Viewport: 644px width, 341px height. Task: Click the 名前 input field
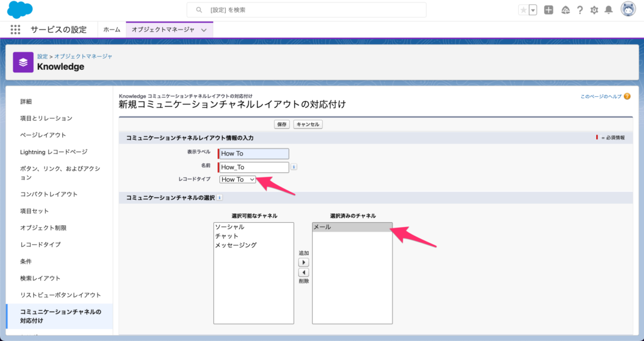[254, 167]
